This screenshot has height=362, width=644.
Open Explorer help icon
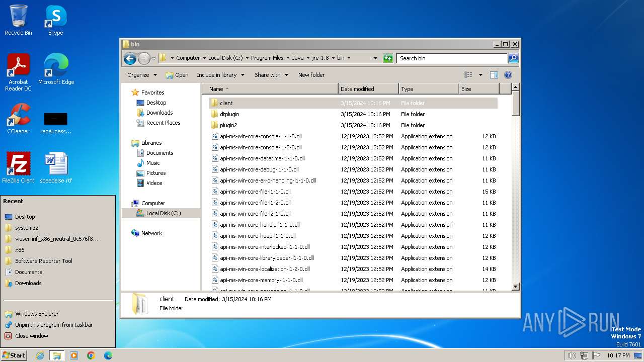508,75
